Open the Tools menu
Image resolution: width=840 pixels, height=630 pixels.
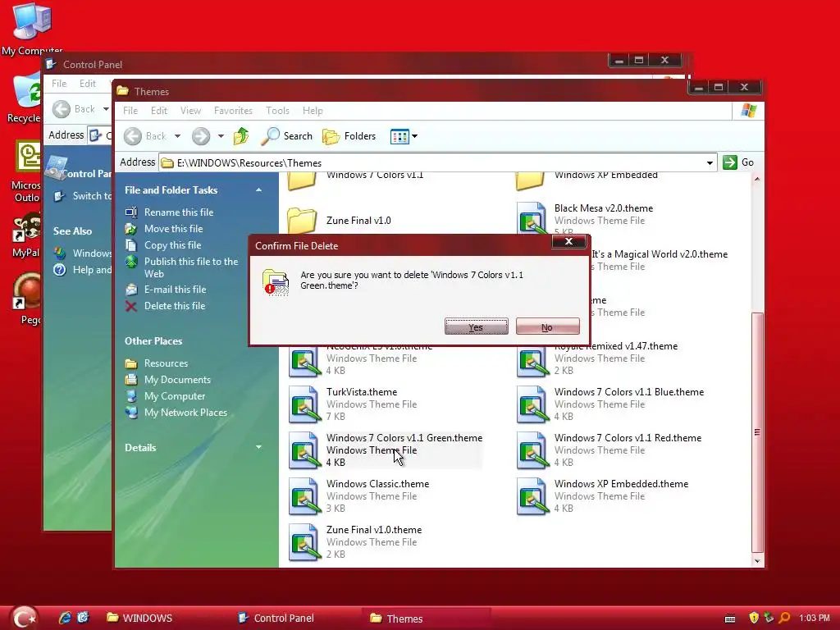pyautogui.click(x=277, y=111)
